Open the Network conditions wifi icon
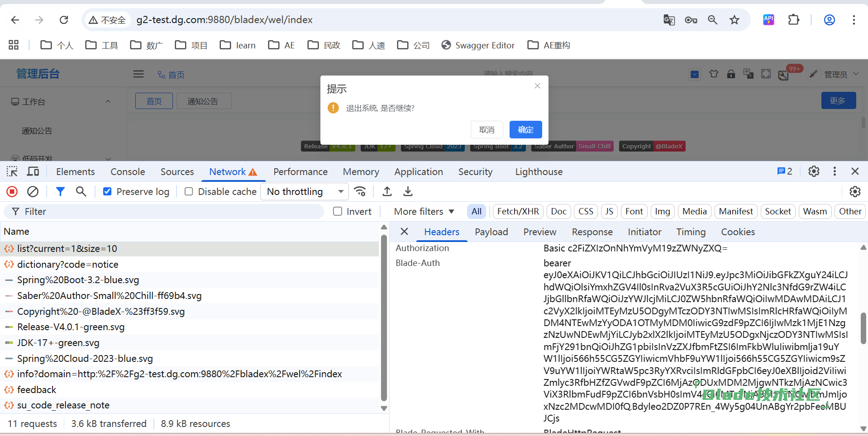The width and height of the screenshot is (868, 436). click(x=360, y=192)
